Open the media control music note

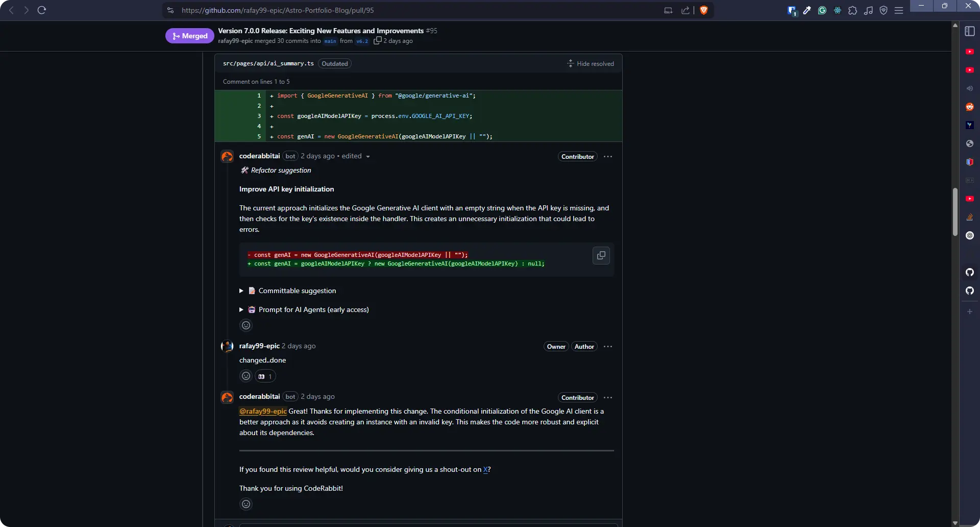click(x=868, y=10)
